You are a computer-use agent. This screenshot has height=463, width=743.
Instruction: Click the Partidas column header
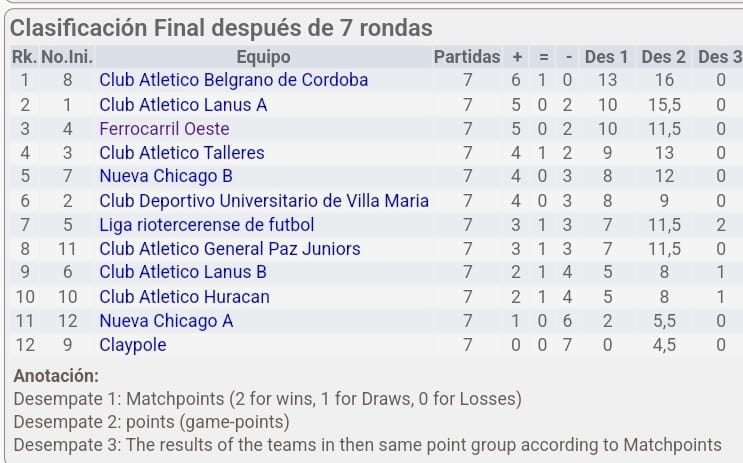[x=466, y=57]
